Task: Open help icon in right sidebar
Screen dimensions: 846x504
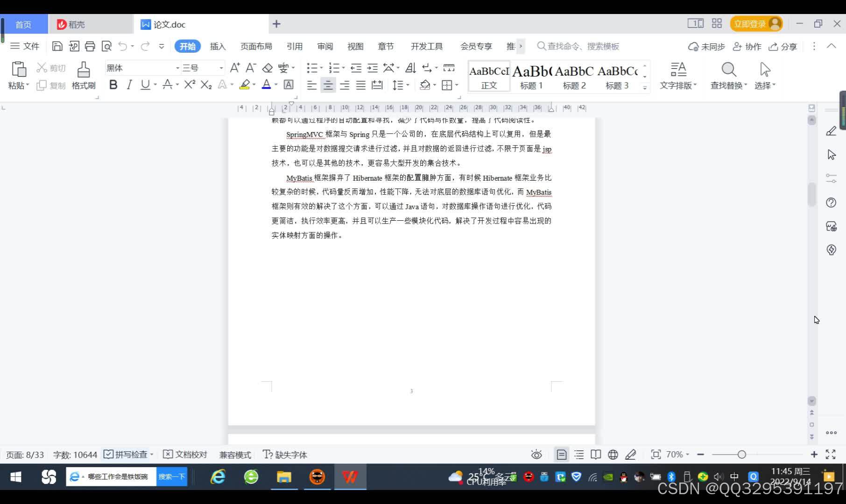Action: [831, 203]
